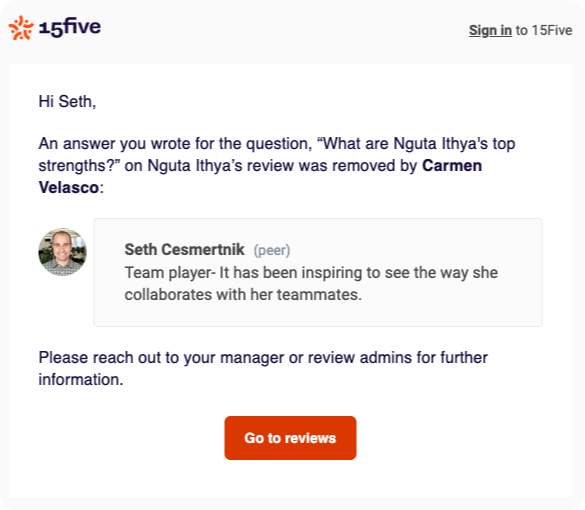Viewport: 585px width, 510px height.
Task: Click the 15Five orange starburst logo icon
Action: 21,28
